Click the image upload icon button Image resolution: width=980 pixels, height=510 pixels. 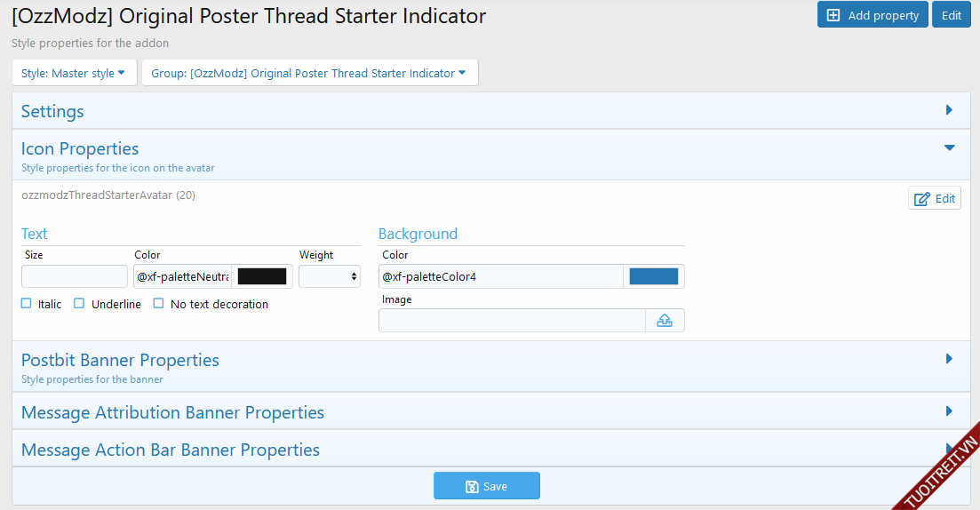(x=665, y=321)
